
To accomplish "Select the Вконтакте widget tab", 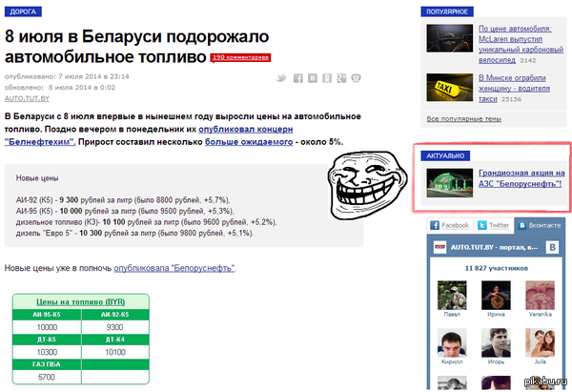I will 541,225.
